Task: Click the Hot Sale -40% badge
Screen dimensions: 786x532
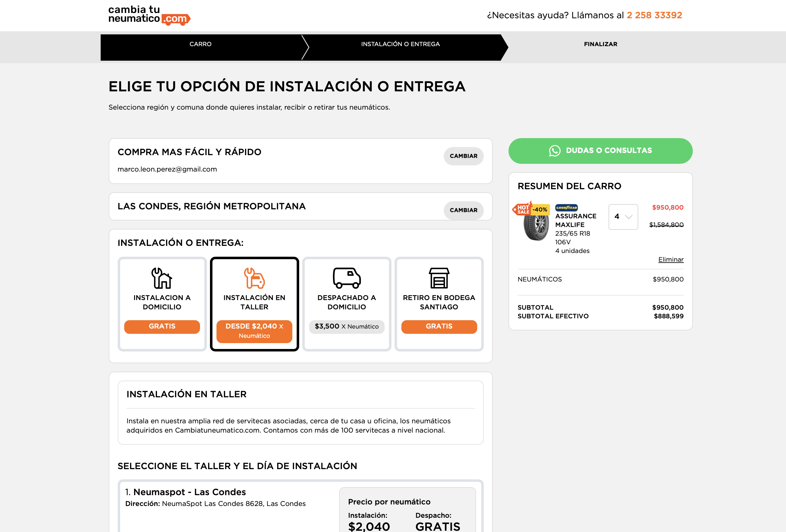Action: (x=531, y=209)
